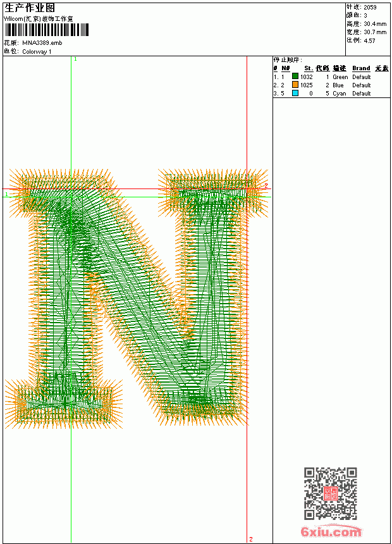Click the green marker 1 at left edge
The height and width of the screenshot is (544, 392).
pos(6,194)
